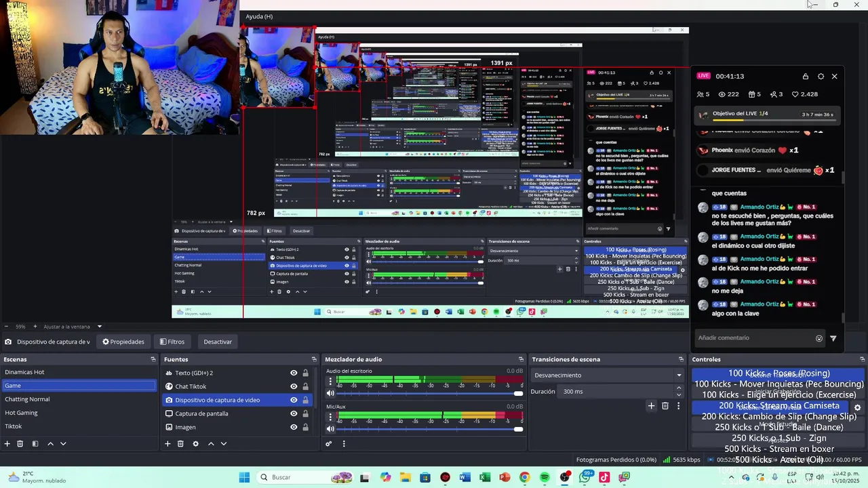Decrease transition duration with down arrow

click(x=679, y=394)
